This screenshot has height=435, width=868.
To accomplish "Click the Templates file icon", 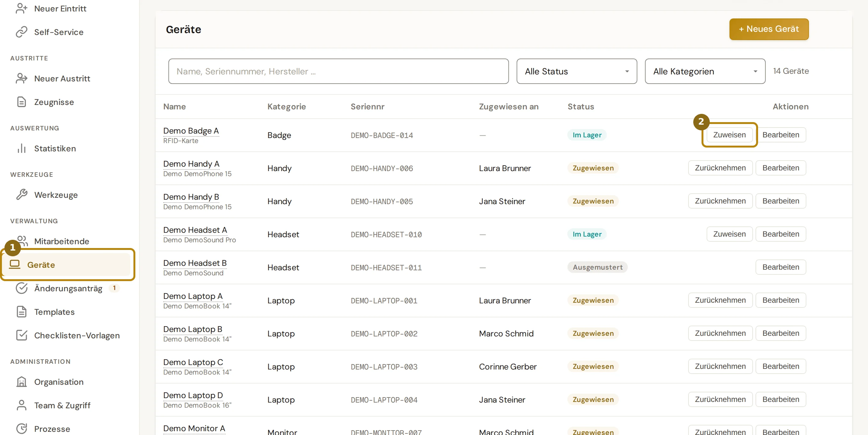I will [x=22, y=312].
